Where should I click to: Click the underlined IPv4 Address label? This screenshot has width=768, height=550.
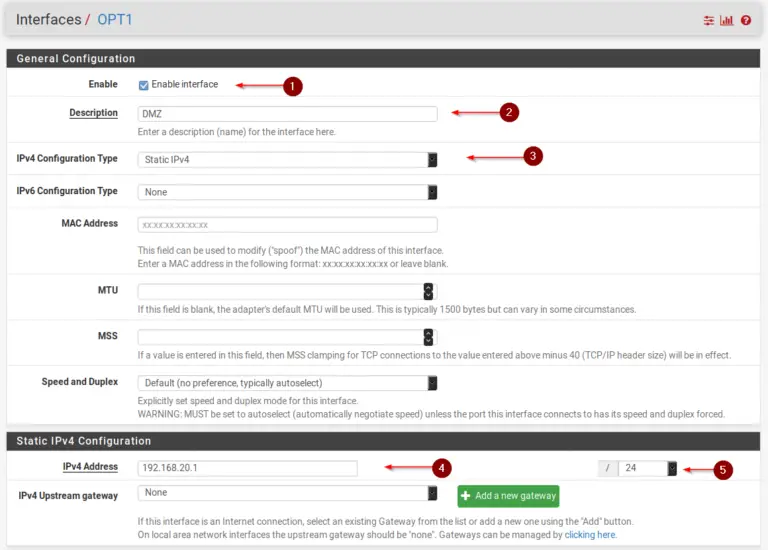(x=90, y=467)
